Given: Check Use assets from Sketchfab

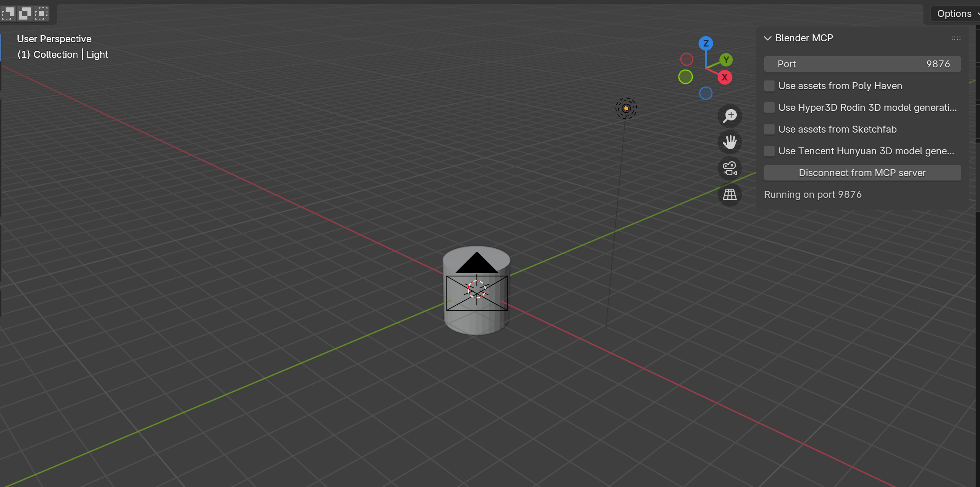Looking at the screenshot, I should click(x=769, y=130).
